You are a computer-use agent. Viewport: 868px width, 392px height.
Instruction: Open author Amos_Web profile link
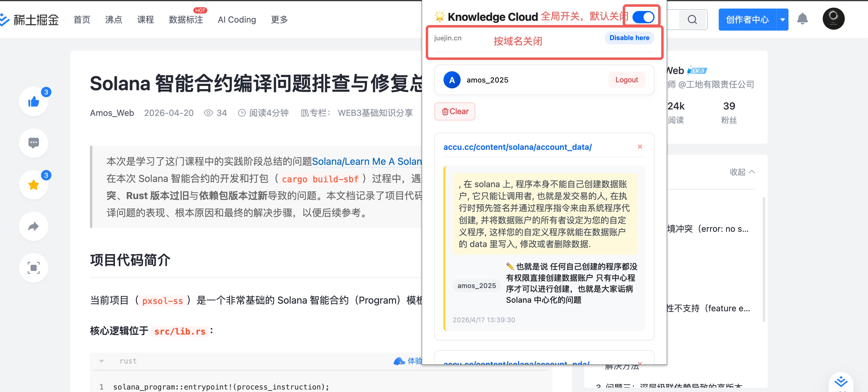(x=112, y=113)
